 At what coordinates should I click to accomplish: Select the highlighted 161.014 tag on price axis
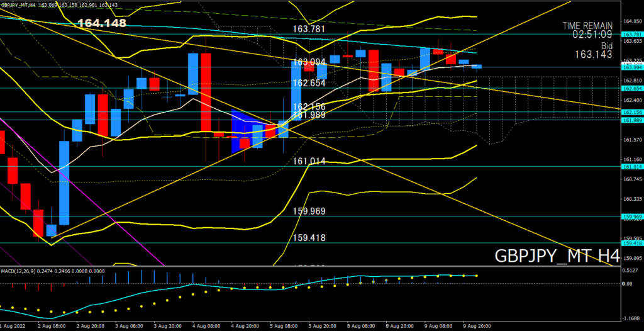click(x=633, y=167)
